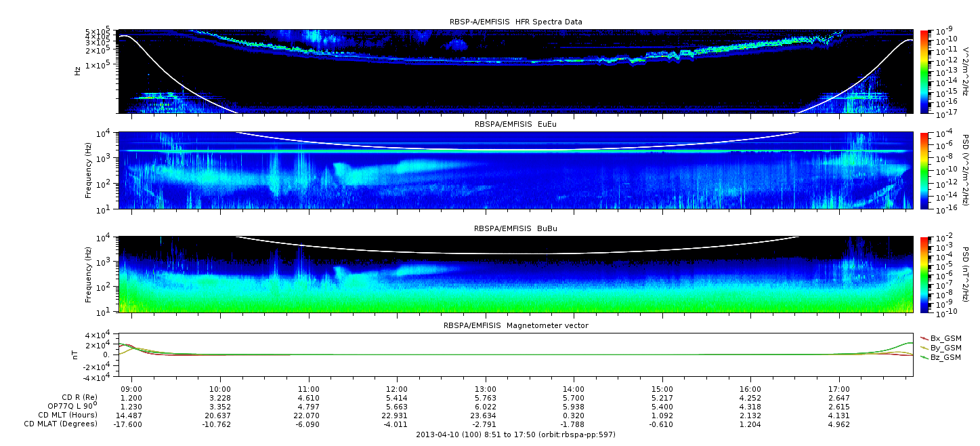Click the BuBu PSD color bar
Viewport: 980px width, 446px height.
coord(924,274)
